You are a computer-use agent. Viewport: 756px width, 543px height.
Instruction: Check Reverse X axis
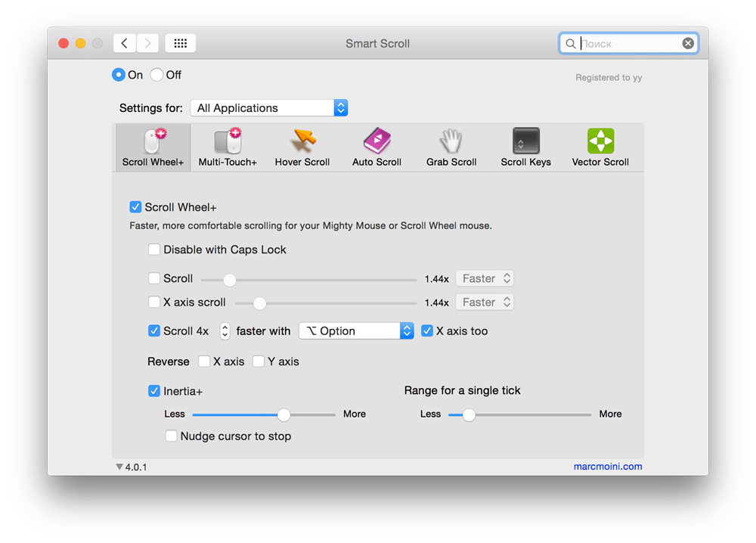pos(204,361)
